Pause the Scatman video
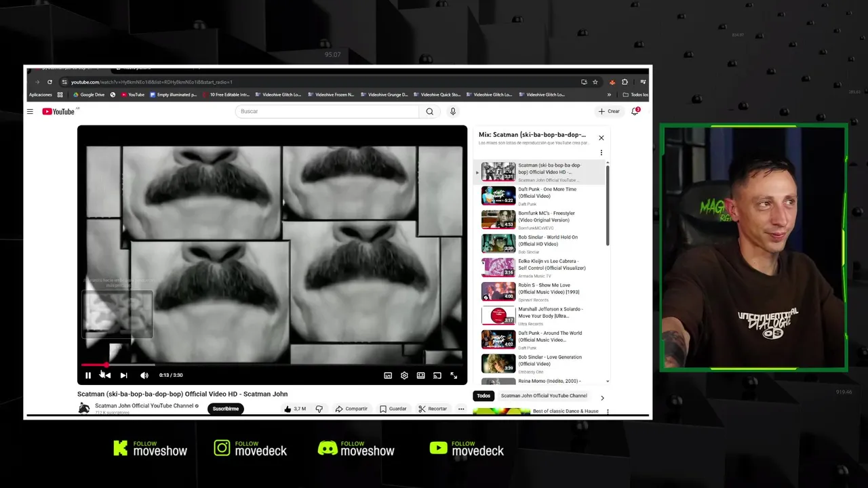This screenshot has height=488, width=868. click(x=88, y=375)
